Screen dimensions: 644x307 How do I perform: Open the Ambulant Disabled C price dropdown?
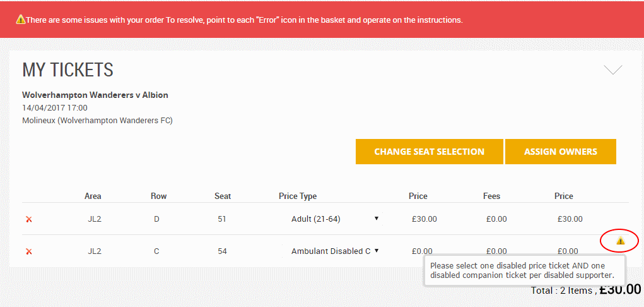[335, 251]
